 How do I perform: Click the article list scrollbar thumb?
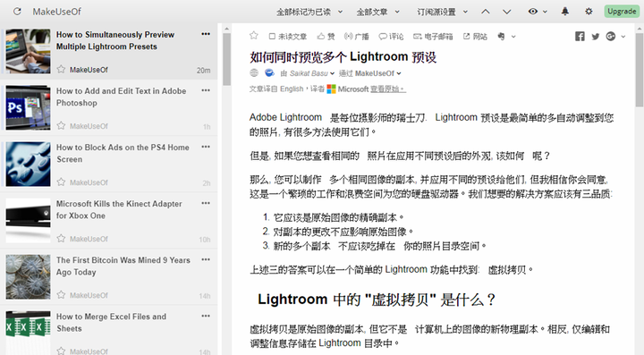tap(226, 60)
